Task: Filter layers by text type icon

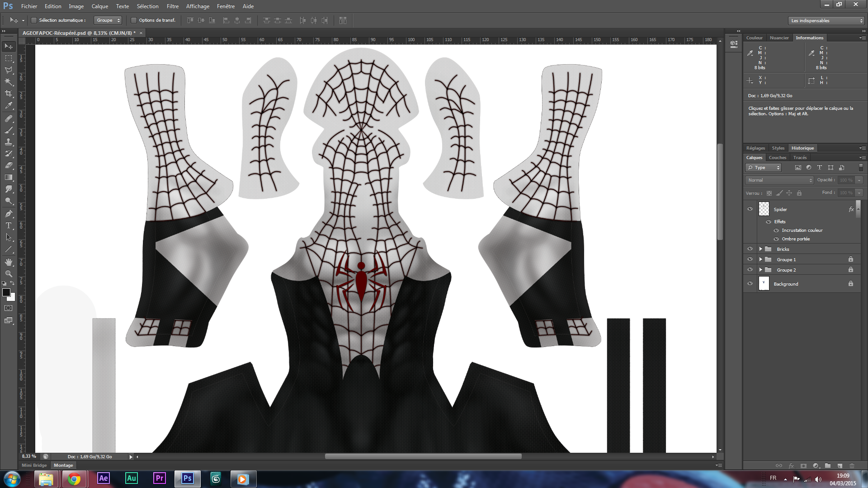Action: coord(820,168)
